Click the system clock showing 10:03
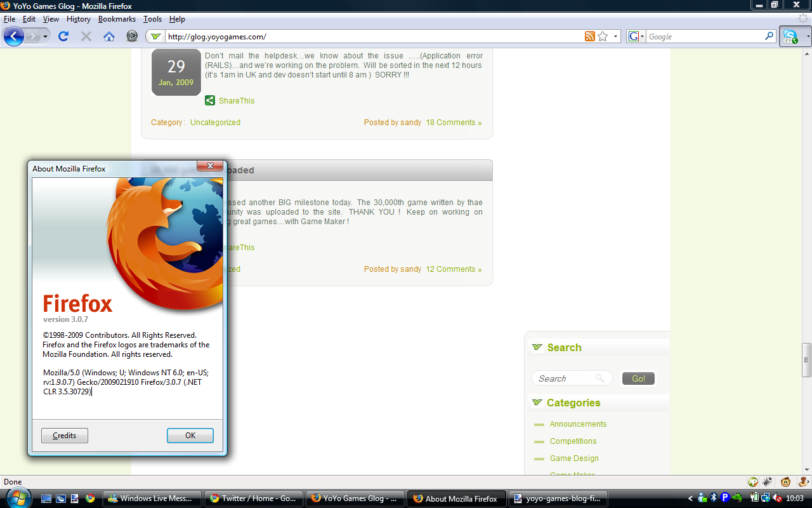Viewport: 812px width, 508px height. tap(796, 498)
